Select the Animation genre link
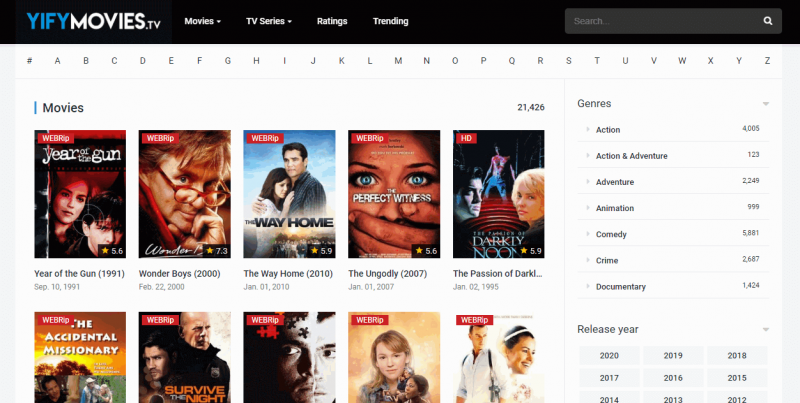This screenshot has height=403, width=800. 614,208
